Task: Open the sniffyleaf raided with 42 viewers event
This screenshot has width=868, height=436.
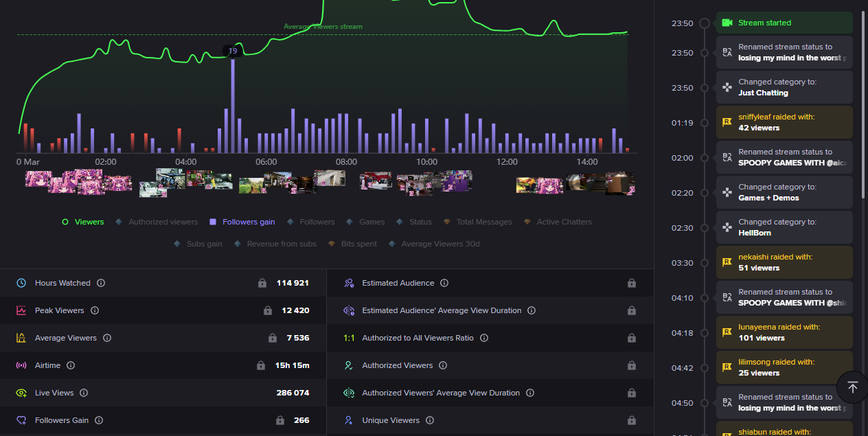Action: click(784, 122)
